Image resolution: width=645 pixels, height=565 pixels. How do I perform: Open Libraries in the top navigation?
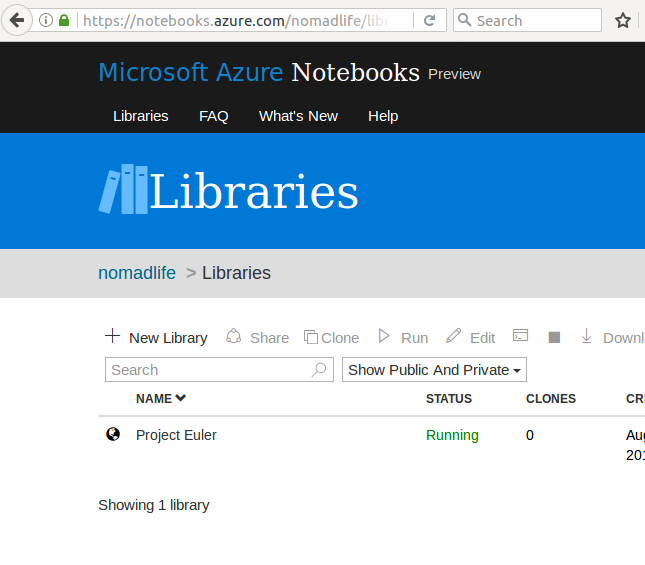[x=141, y=116]
